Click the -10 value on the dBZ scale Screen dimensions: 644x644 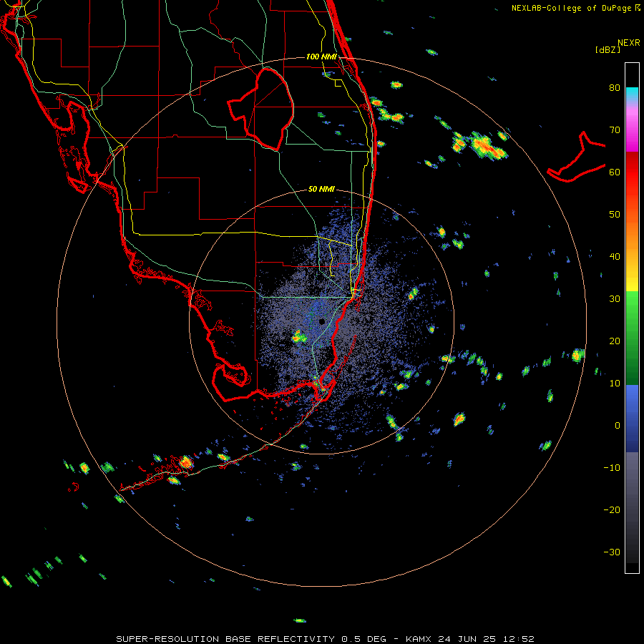click(x=612, y=468)
